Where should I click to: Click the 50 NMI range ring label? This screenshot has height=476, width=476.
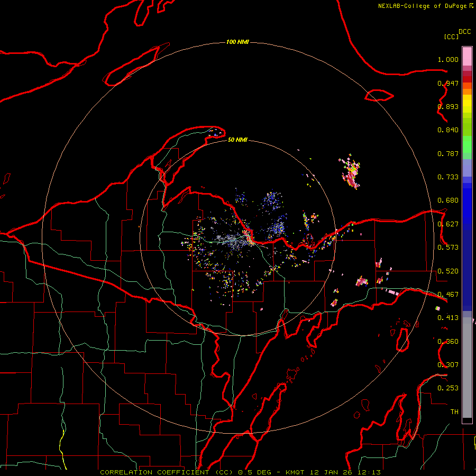(x=237, y=140)
